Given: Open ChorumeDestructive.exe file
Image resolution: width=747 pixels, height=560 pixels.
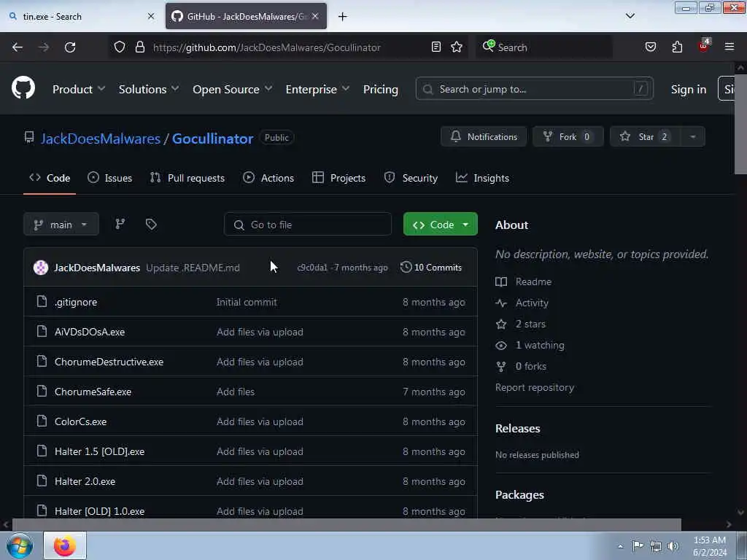Looking at the screenshot, I should (109, 362).
